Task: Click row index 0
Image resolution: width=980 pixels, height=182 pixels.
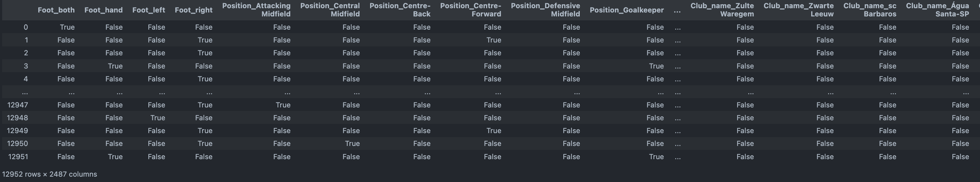Action: click(25, 27)
